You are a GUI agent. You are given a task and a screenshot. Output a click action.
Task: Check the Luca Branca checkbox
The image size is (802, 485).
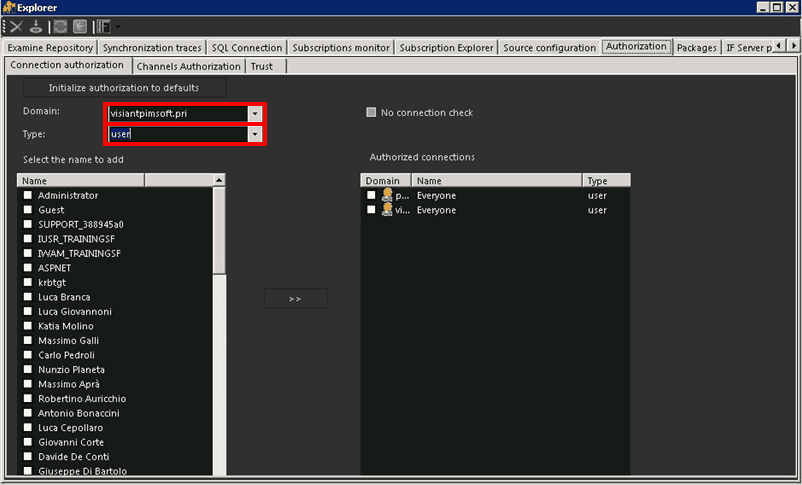28,297
